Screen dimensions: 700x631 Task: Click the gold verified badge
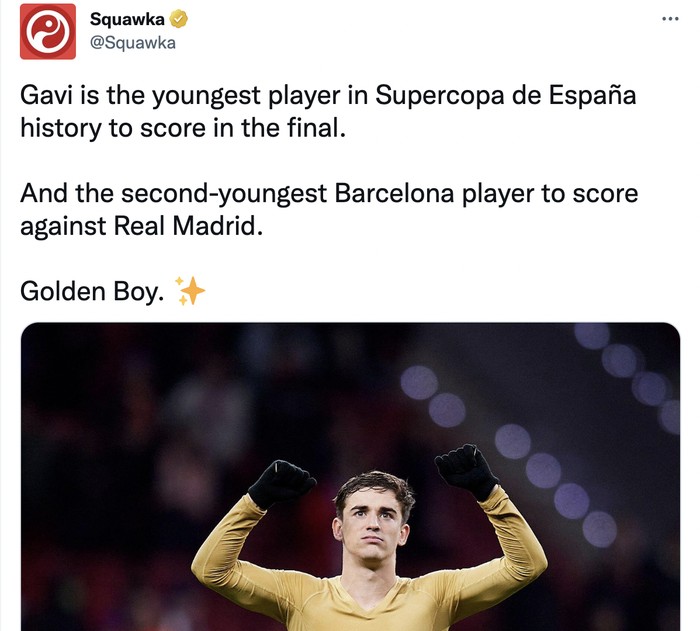179,19
